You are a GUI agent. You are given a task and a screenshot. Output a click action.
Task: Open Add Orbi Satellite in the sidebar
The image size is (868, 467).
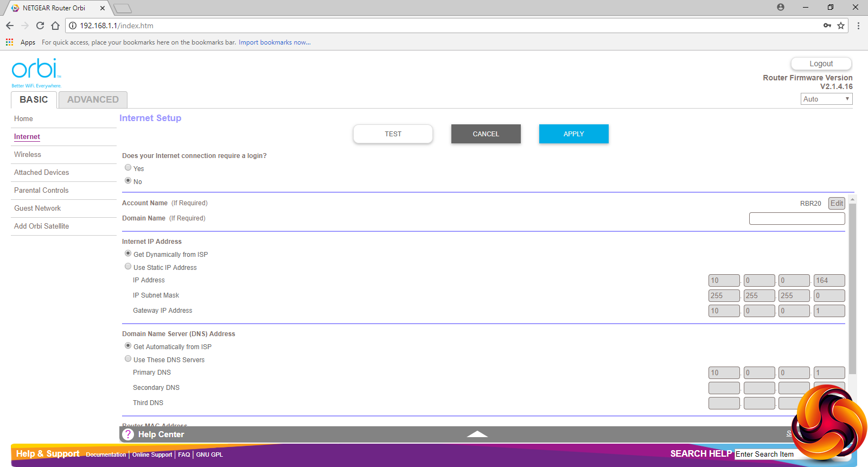click(x=42, y=226)
